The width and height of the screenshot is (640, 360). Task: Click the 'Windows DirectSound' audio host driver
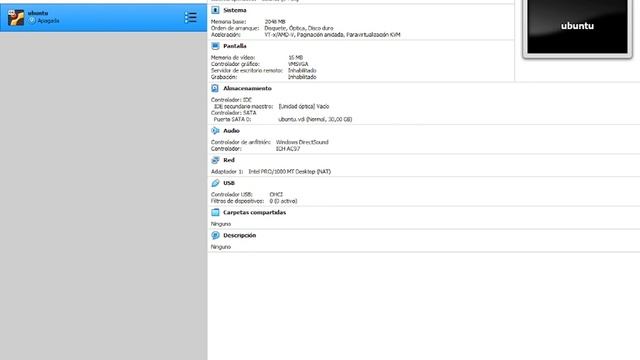click(302, 142)
